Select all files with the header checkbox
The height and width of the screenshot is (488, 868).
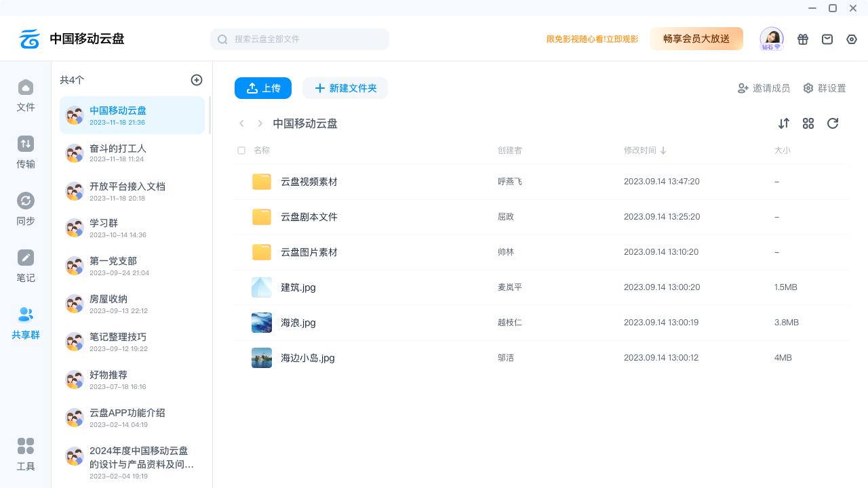(x=241, y=150)
